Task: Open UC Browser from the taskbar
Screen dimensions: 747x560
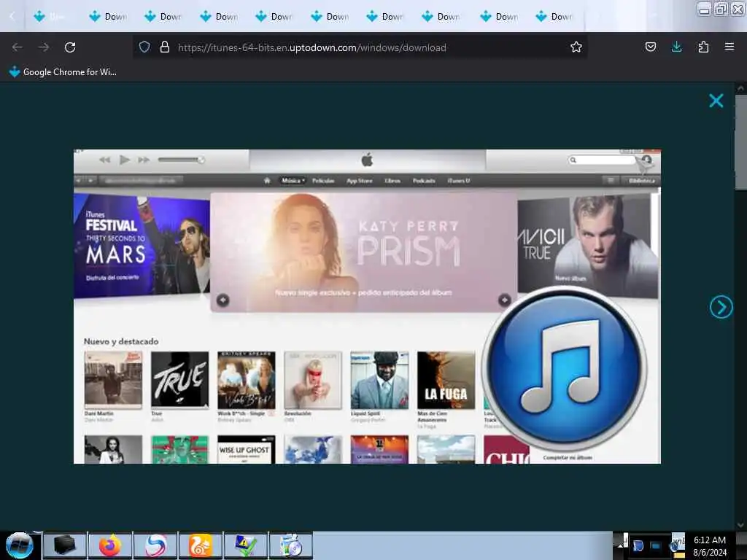Action: [201, 545]
